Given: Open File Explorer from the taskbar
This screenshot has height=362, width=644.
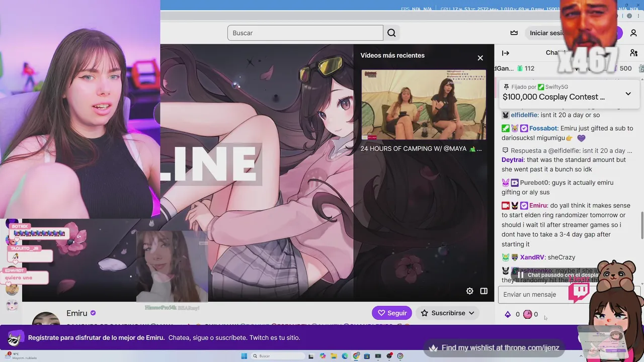Looking at the screenshot, I should pos(334,356).
